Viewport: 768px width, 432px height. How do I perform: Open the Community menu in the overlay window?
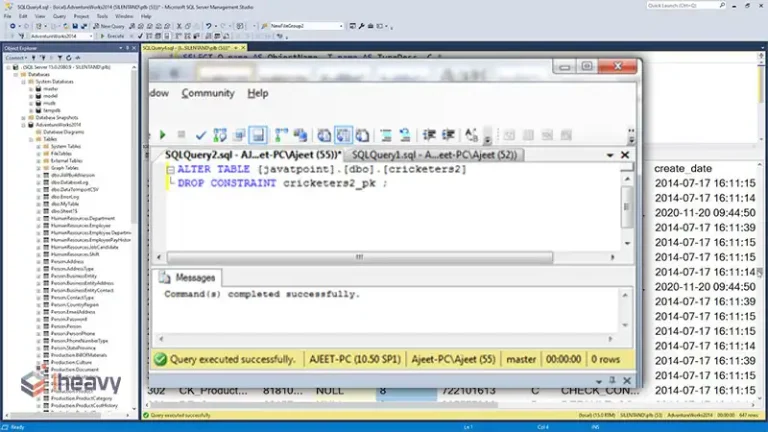tap(208, 93)
